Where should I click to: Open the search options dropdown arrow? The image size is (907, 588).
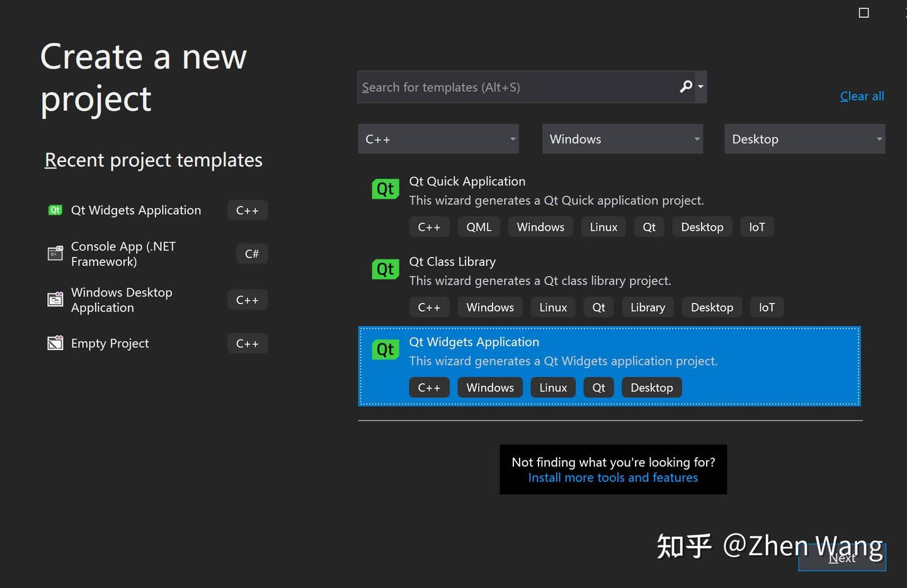pyautogui.click(x=699, y=87)
